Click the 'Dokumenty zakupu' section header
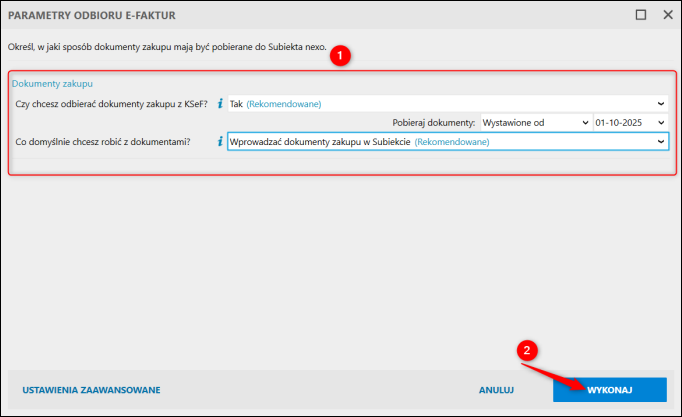Image resolution: width=682 pixels, height=417 pixels. [x=52, y=83]
